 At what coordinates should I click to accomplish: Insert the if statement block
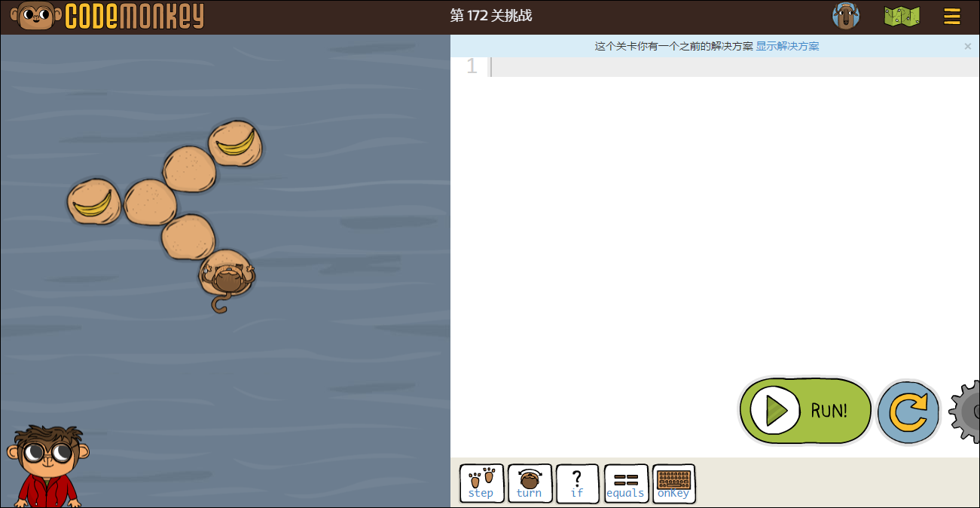[x=577, y=483]
